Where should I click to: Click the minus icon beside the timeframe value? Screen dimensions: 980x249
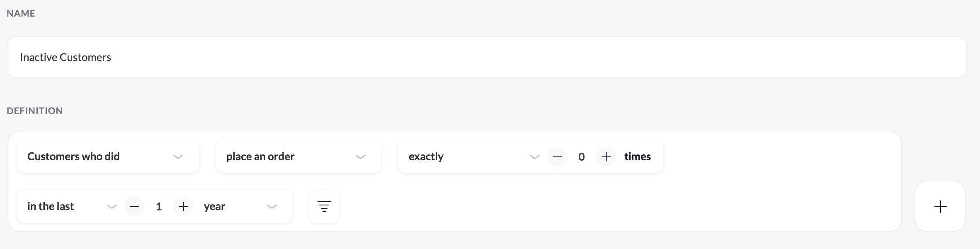point(134,206)
